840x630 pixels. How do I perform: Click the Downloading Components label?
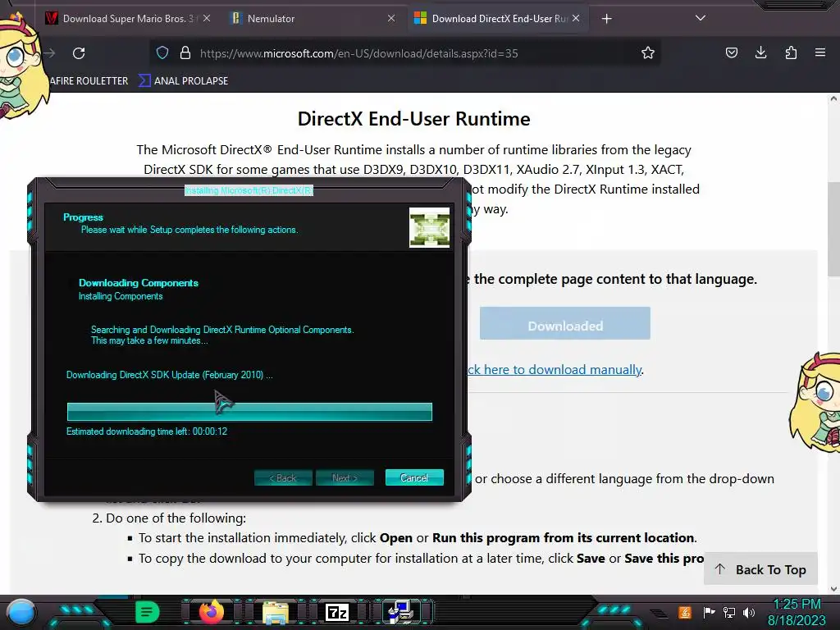138,283
